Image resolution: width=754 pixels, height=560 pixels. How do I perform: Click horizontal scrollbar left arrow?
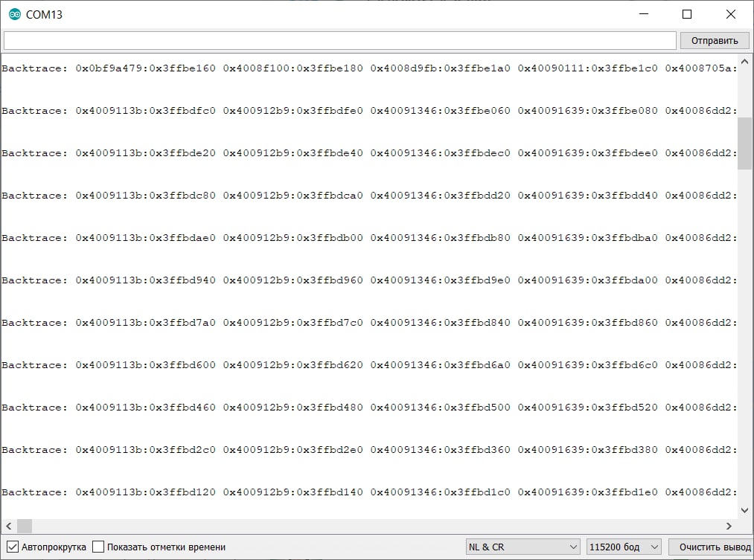[8, 526]
